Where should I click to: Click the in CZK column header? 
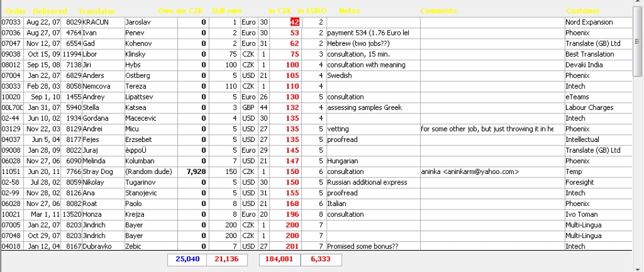(x=280, y=11)
